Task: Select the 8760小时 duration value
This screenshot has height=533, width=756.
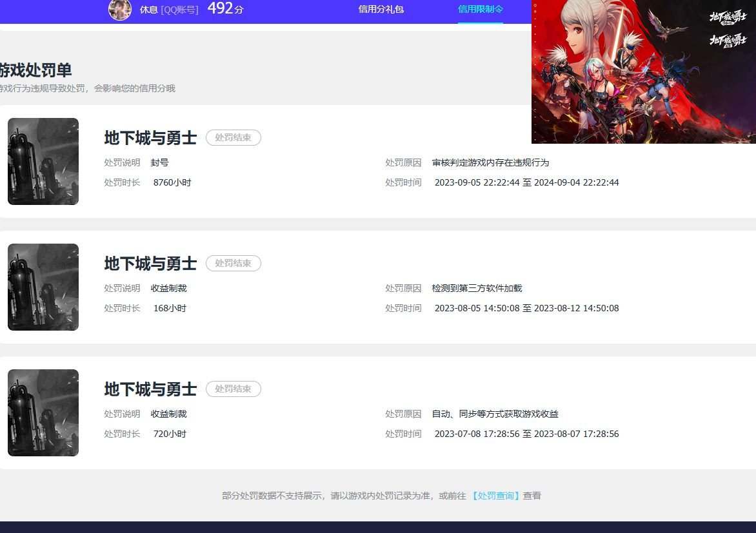Action: [x=172, y=182]
